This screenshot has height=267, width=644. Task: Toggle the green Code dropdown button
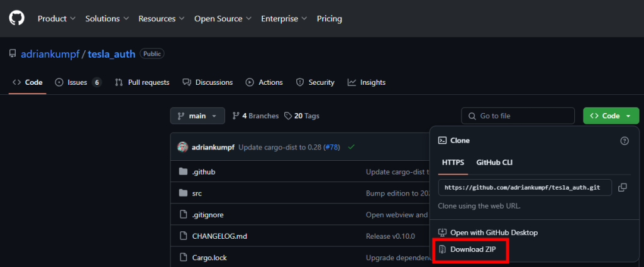coord(611,116)
